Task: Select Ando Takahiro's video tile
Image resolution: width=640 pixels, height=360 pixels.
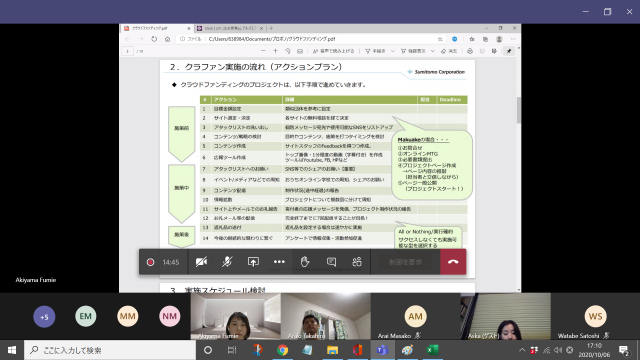Action: [x=326, y=316]
